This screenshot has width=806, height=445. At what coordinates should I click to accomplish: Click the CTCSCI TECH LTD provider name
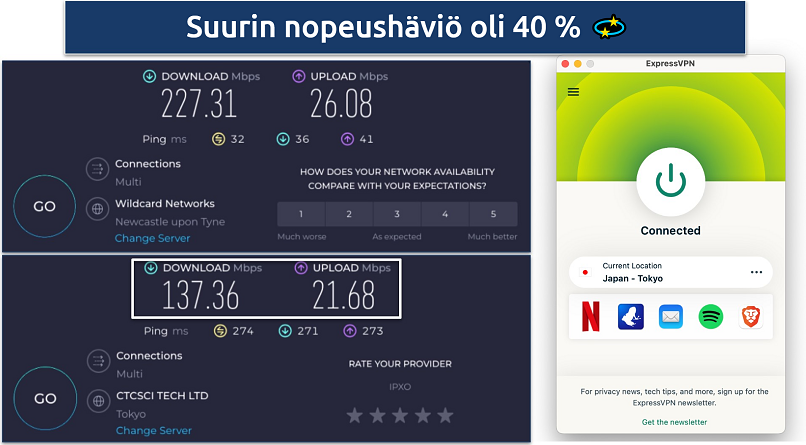coord(162,396)
